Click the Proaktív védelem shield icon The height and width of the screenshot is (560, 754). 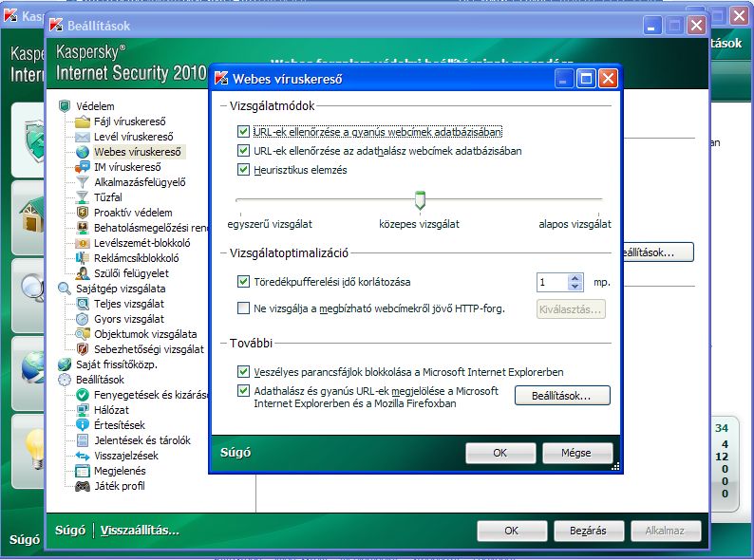[83, 213]
